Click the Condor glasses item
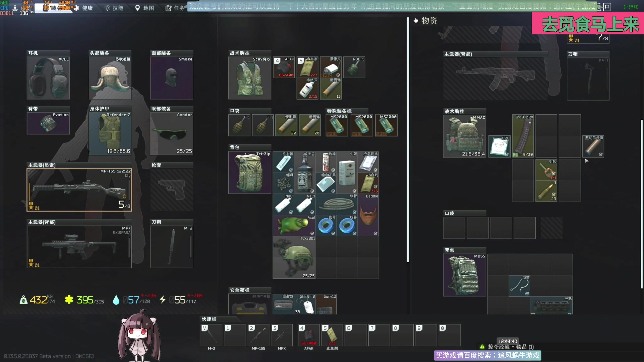This screenshot has width=644, height=362. (172, 133)
